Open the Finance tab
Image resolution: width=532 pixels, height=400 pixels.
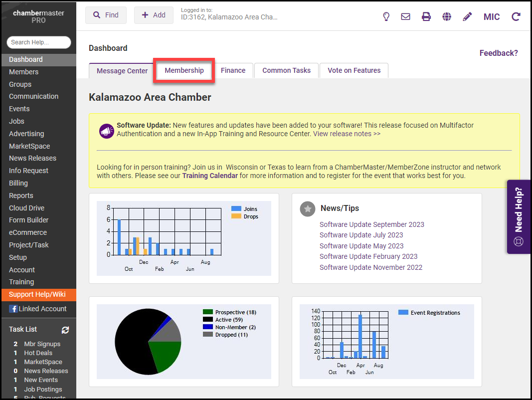coord(233,70)
